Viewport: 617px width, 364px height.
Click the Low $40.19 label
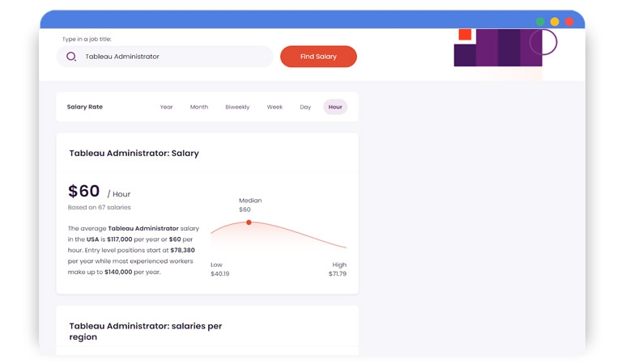[x=219, y=269]
